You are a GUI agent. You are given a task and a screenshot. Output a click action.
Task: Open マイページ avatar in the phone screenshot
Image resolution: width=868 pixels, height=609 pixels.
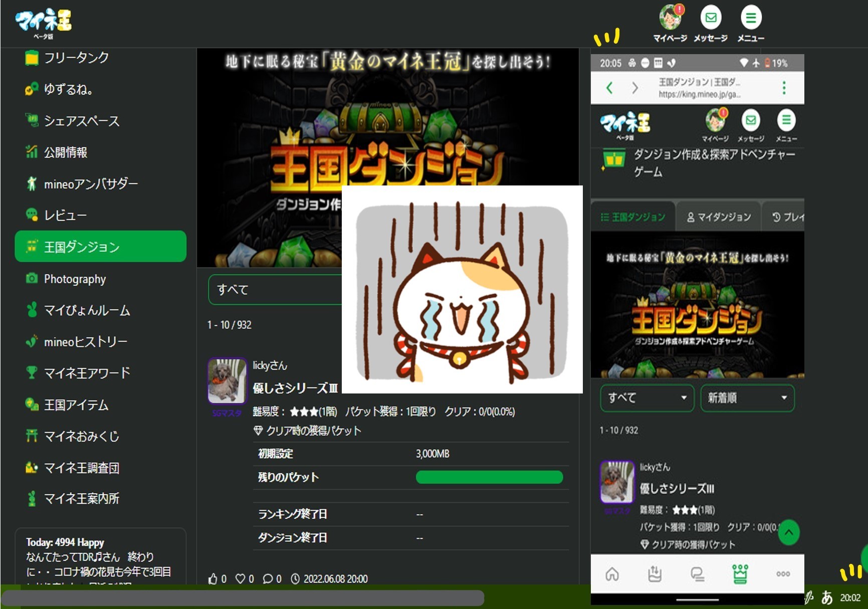pos(716,120)
